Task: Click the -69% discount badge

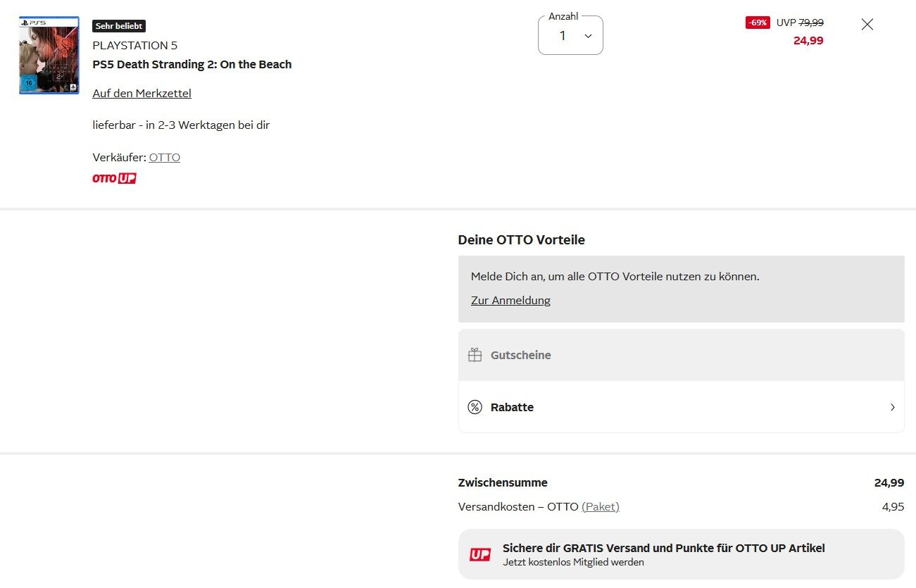Action: point(758,23)
